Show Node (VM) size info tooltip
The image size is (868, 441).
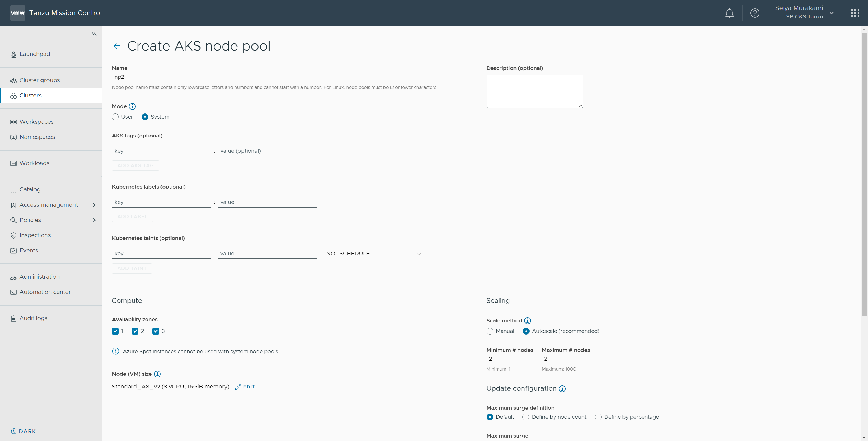[157, 374]
